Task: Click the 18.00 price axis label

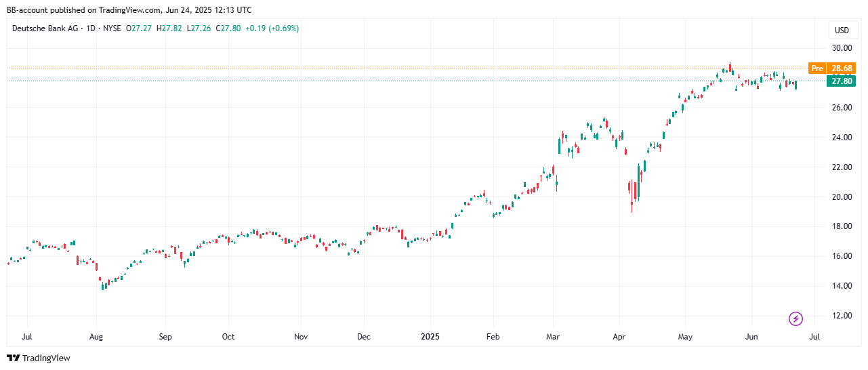Action: [x=842, y=226]
